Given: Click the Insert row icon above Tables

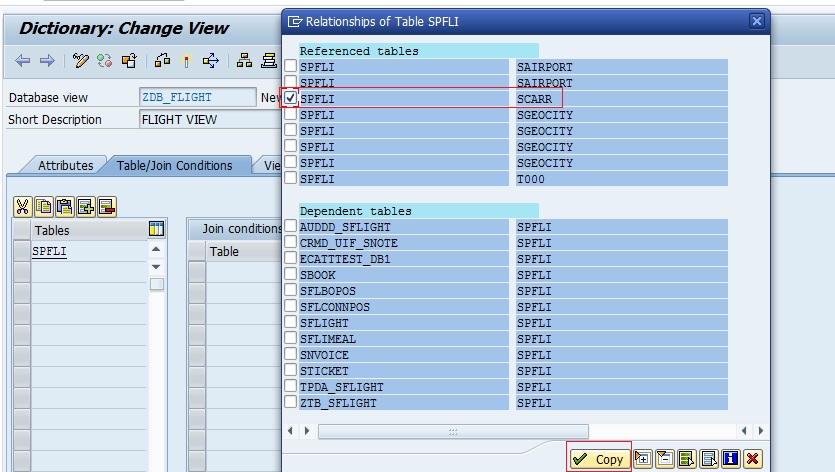Looking at the screenshot, I should pos(85,206).
